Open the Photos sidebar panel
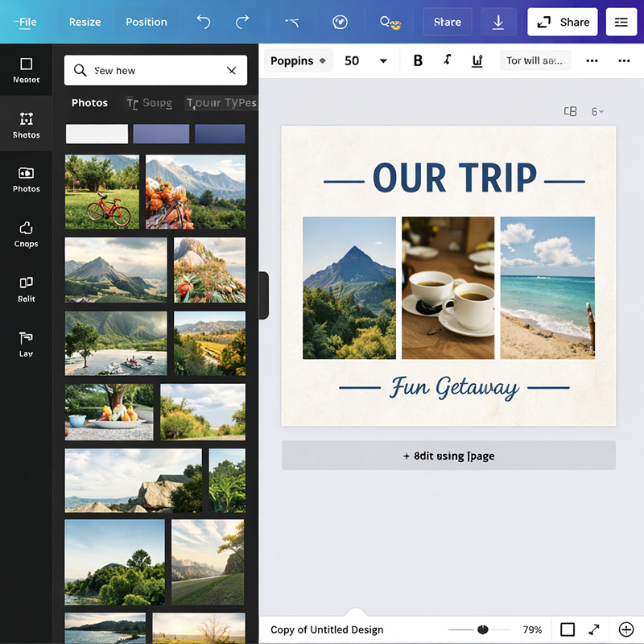The image size is (644, 644). click(27, 180)
